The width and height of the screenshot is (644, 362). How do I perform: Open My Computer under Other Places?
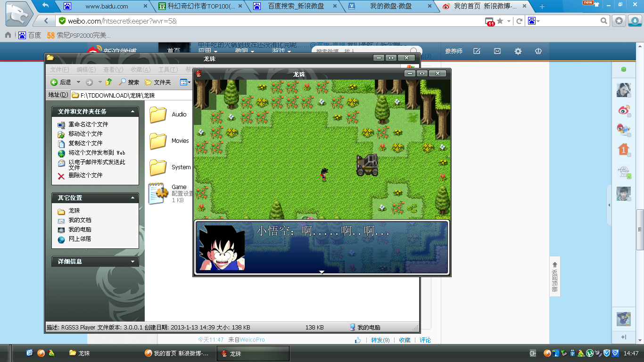74,230
